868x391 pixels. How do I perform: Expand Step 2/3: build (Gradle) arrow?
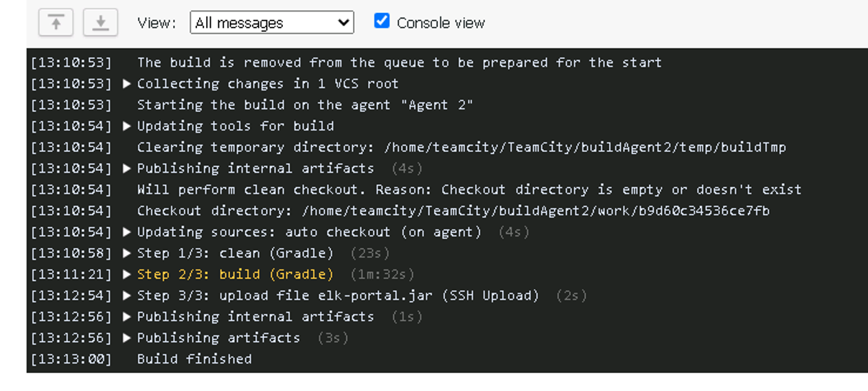(x=127, y=274)
